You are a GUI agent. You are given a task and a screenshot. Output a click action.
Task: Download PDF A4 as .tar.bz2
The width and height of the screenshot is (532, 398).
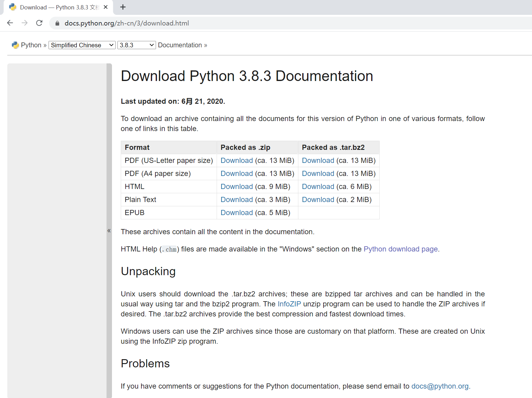[318, 174]
